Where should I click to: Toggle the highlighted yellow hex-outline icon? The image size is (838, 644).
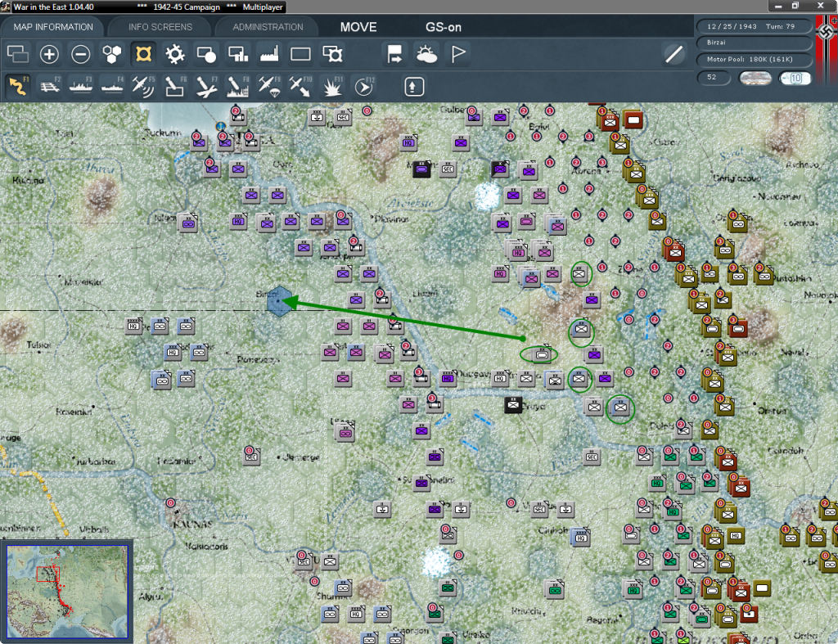tap(143, 54)
